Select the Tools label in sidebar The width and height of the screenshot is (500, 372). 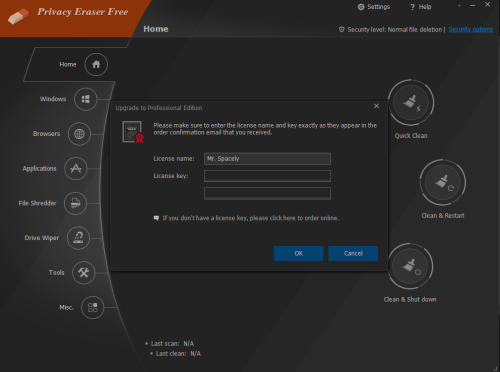coord(56,272)
